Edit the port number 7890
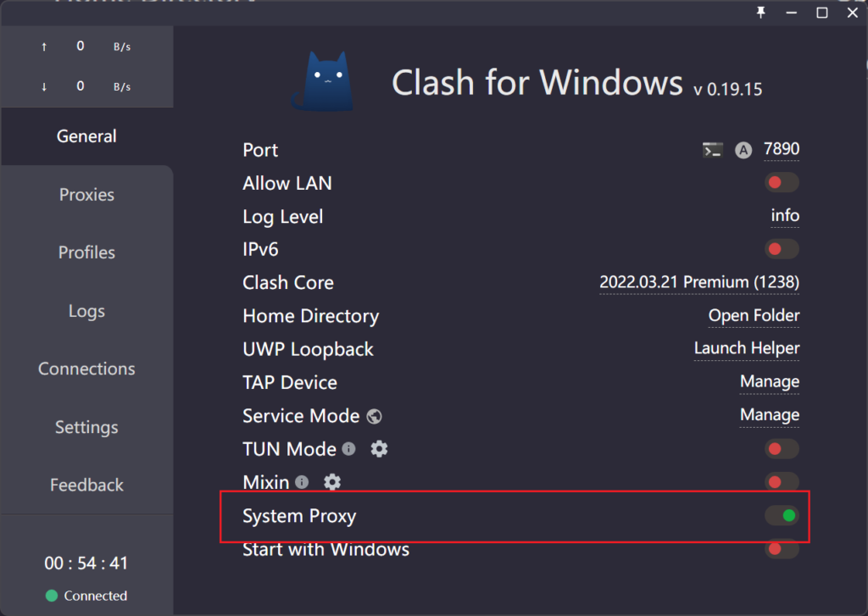This screenshot has width=868, height=616. (x=781, y=149)
